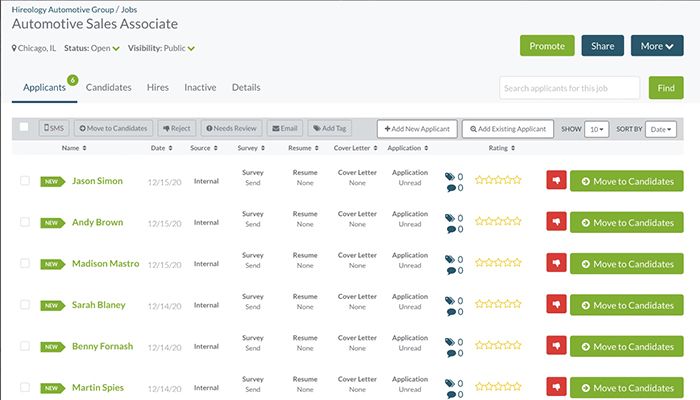Click thumbs-down icon for Jason Simon

(x=555, y=181)
